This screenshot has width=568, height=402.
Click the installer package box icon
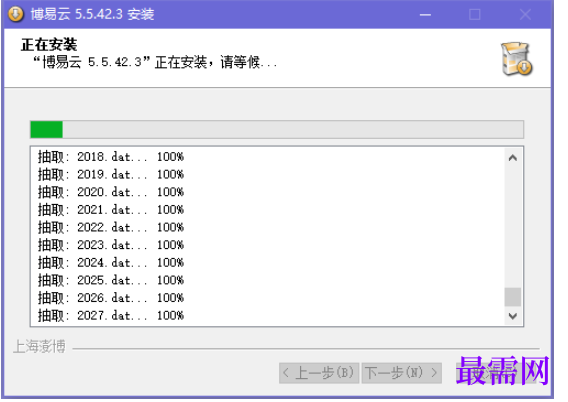pos(517,59)
